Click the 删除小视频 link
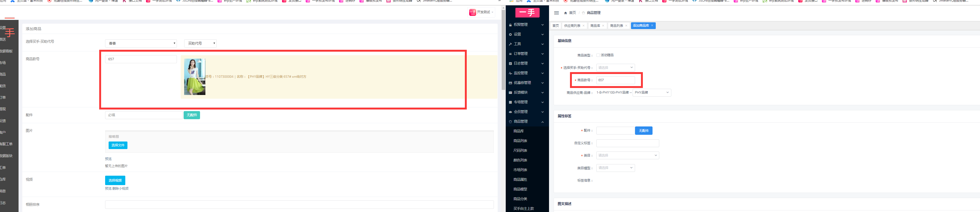Image resolution: width=980 pixels, height=212 pixels. (x=120, y=189)
